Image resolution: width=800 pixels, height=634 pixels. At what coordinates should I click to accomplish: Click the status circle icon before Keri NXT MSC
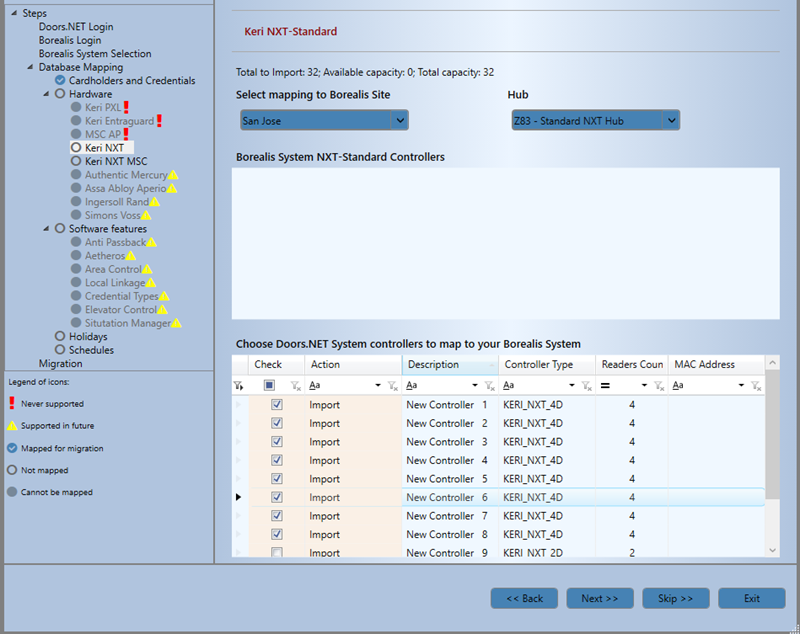point(76,161)
